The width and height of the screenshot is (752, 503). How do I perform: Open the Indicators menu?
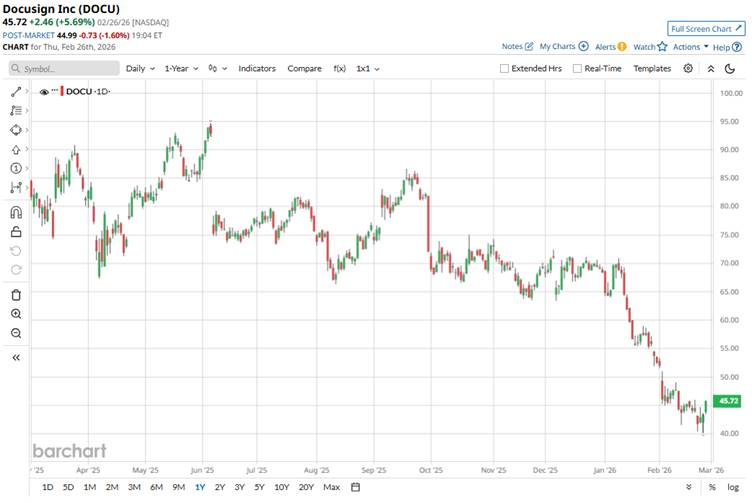pos(257,69)
